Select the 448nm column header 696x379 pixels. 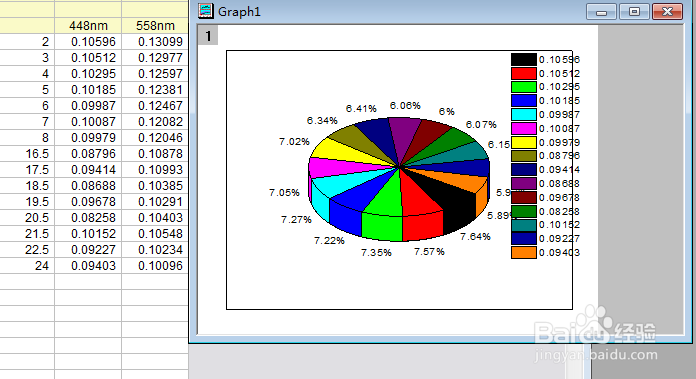point(88,25)
